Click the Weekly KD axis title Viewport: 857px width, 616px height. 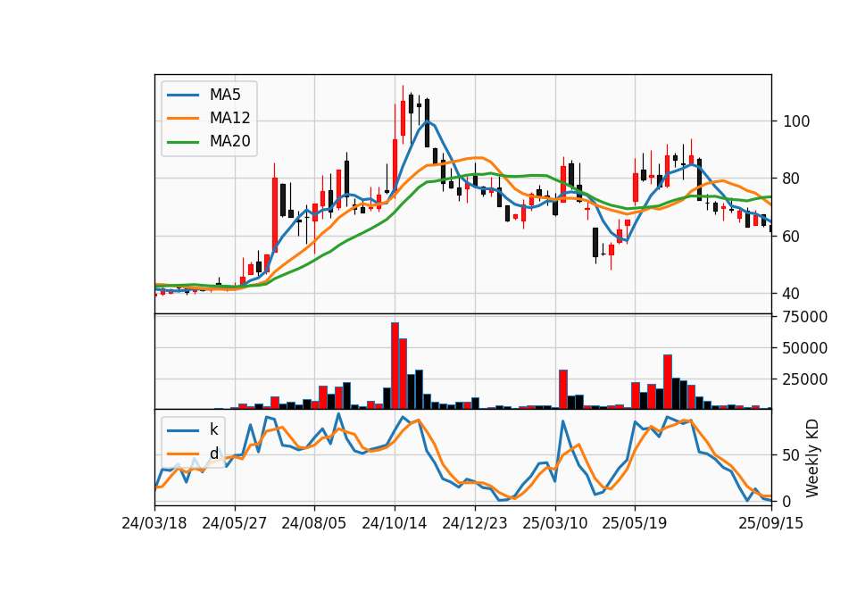coord(812,458)
